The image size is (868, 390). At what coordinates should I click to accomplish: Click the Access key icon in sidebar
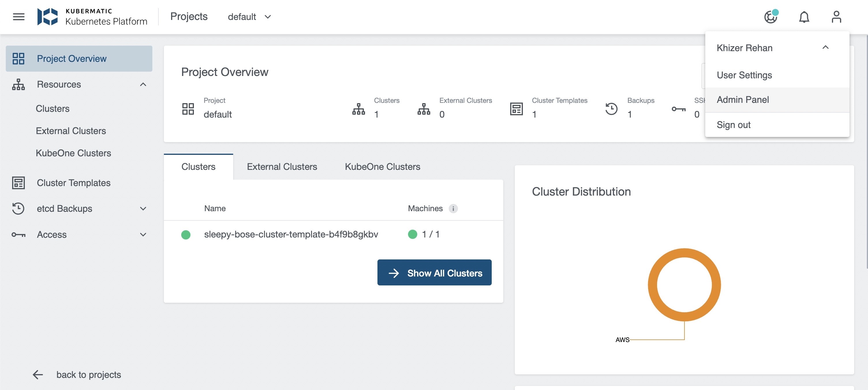point(18,235)
